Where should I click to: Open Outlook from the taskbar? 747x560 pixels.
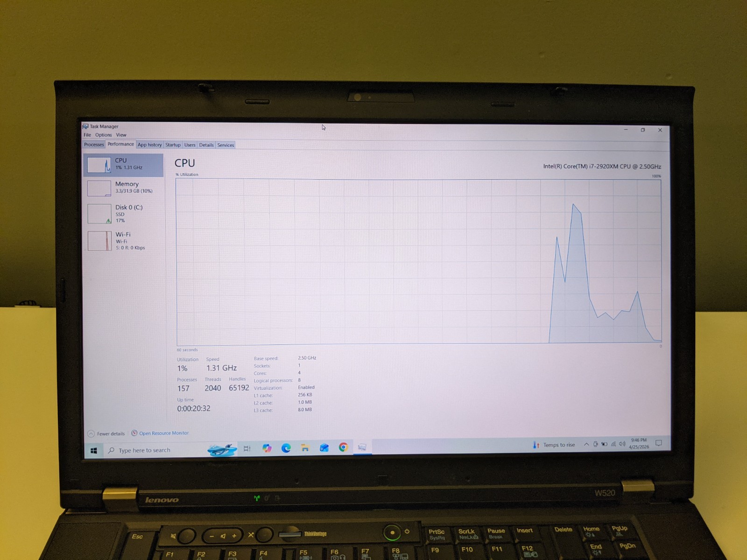click(x=324, y=448)
